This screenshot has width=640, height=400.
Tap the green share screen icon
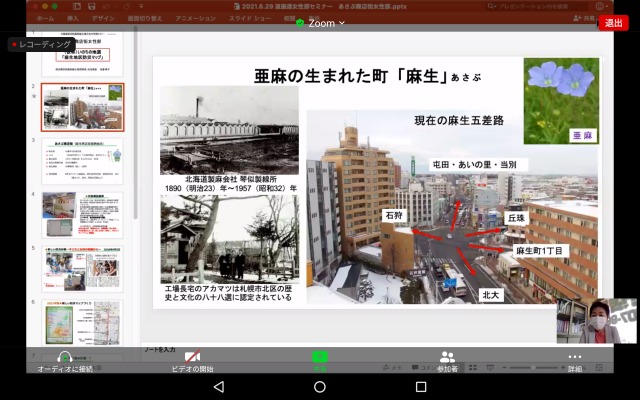[x=320, y=357]
